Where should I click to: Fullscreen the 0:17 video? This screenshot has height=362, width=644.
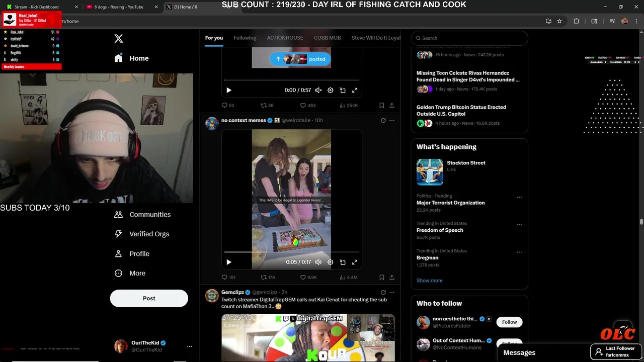coord(355,262)
